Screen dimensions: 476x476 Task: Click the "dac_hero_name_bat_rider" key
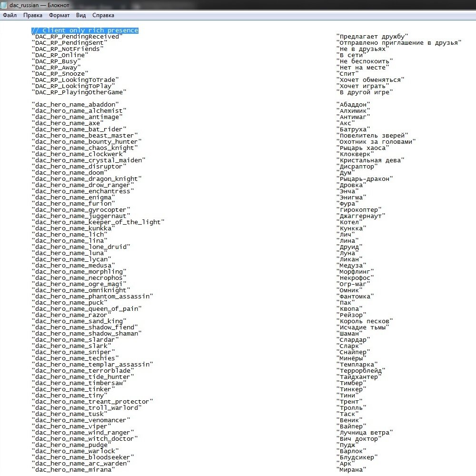tap(79, 129)
